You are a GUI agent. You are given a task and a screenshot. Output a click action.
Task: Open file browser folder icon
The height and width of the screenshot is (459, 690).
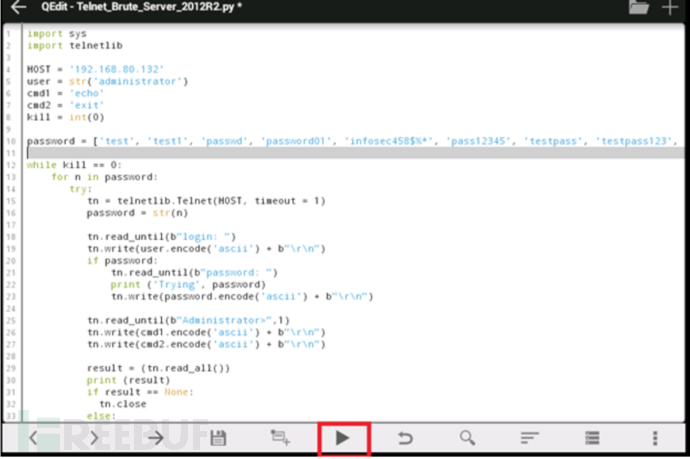click(639, 7)
